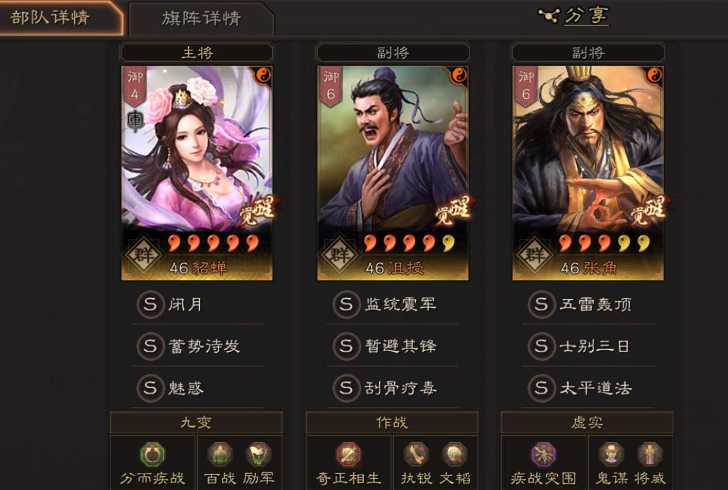Open the 太平道法 skill entry
This screenshot has height=490, width=728.
click(x=588, y=388)
